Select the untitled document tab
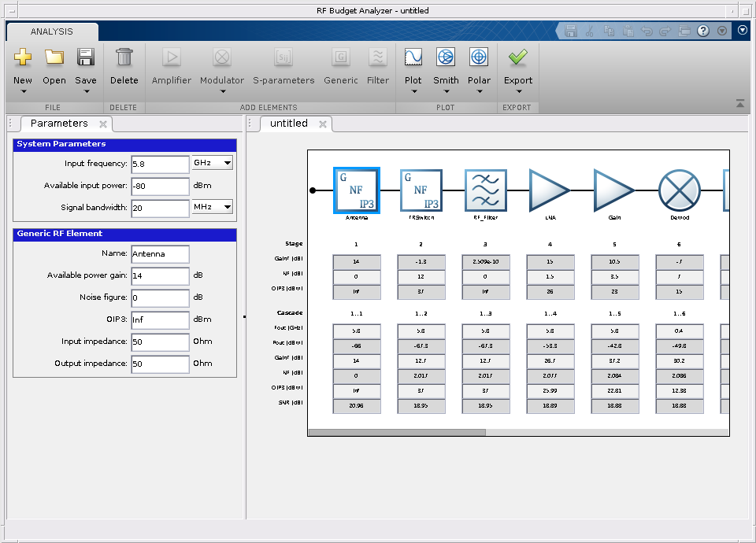 click(x=288, y=124)
